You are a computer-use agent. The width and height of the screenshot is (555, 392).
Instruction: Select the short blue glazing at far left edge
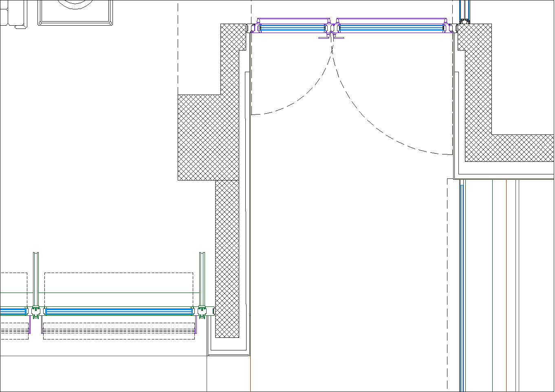click(12, 311)
